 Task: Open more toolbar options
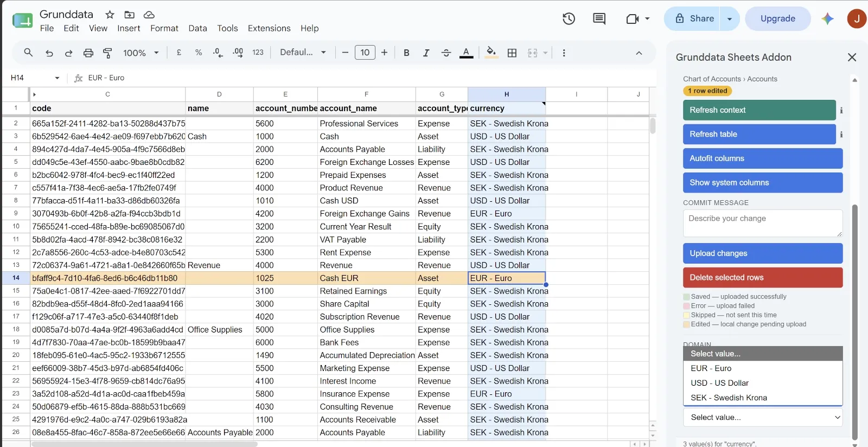tap(564, 53)
